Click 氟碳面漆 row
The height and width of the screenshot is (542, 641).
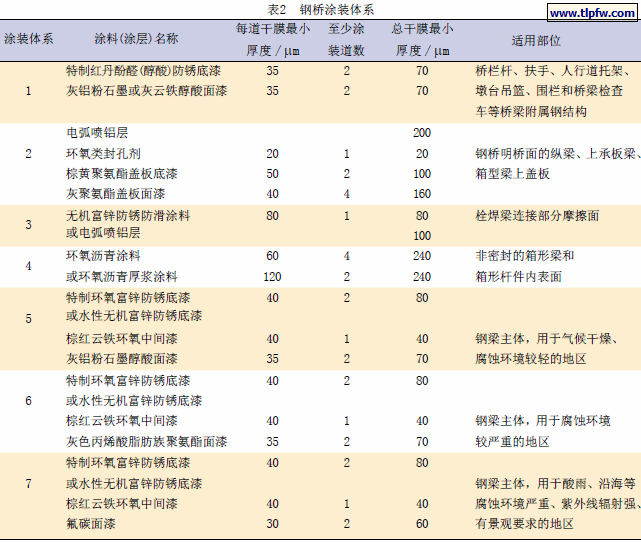[x=91, y=524]
